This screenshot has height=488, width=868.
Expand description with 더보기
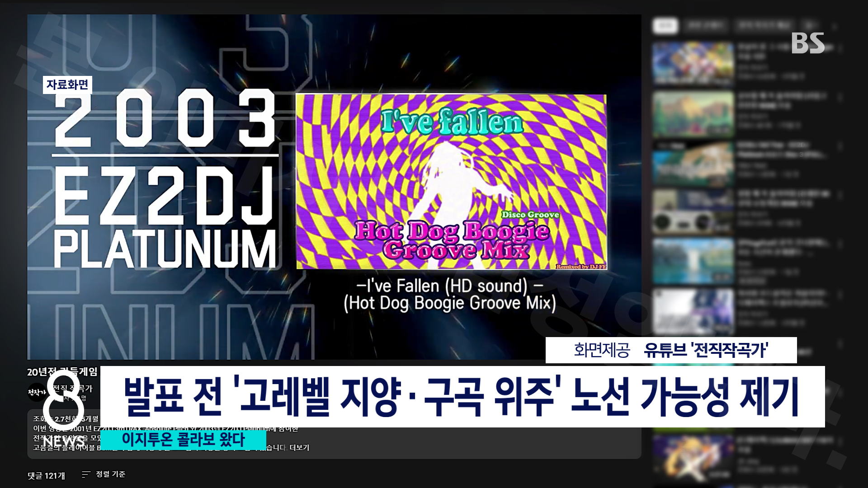click(299, 448)
